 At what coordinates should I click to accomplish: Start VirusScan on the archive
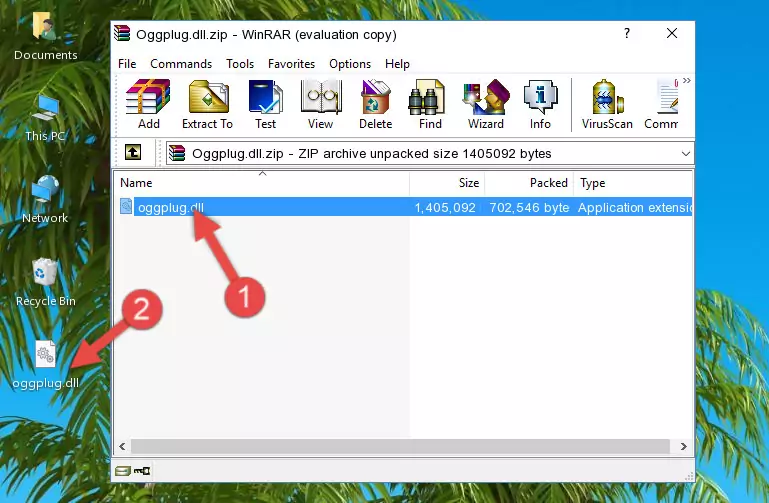tap(607, 104)
